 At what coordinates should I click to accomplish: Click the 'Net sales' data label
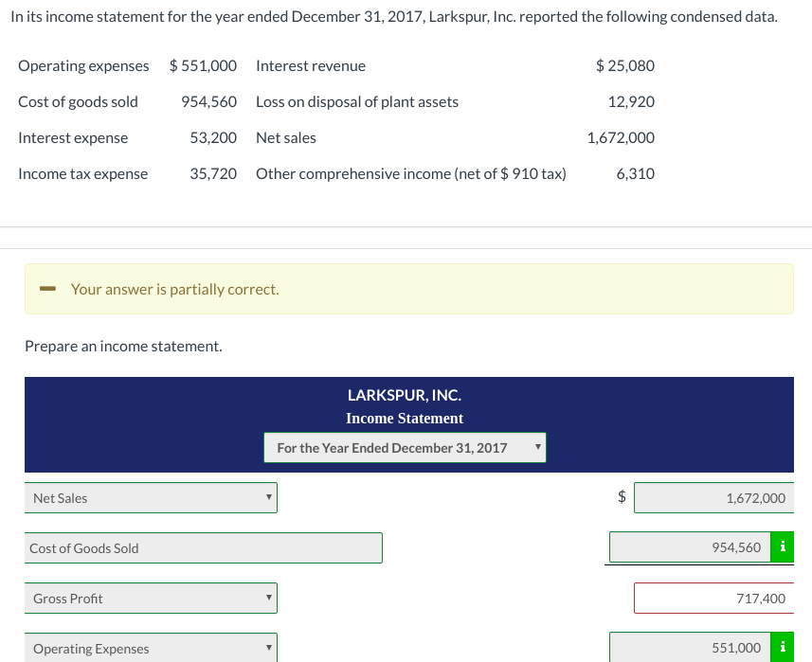pos(286,137)
